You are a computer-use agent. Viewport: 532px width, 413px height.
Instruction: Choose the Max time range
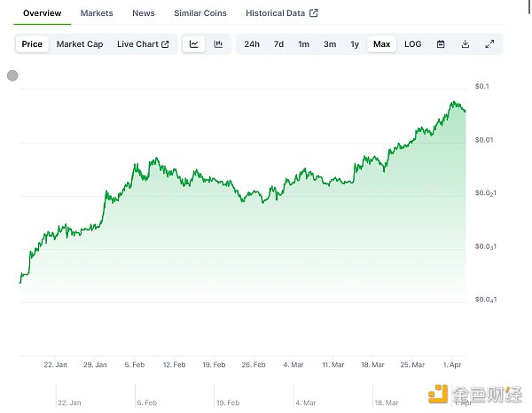(381, 43)
